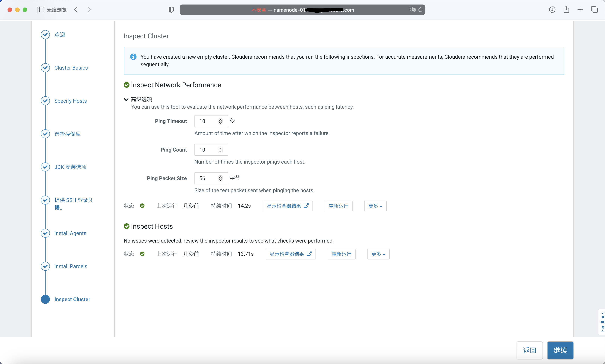Screen dimensions: 605x364
Task: Click 重新运行 for network performance inspection
Action: pyautogui.click(x=338, y=206)
